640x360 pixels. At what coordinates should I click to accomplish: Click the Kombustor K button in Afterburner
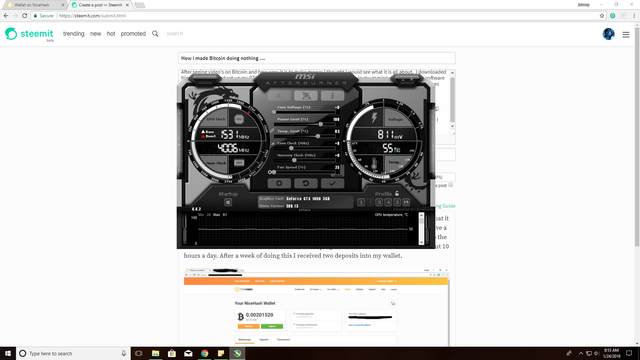coord(279,96)
